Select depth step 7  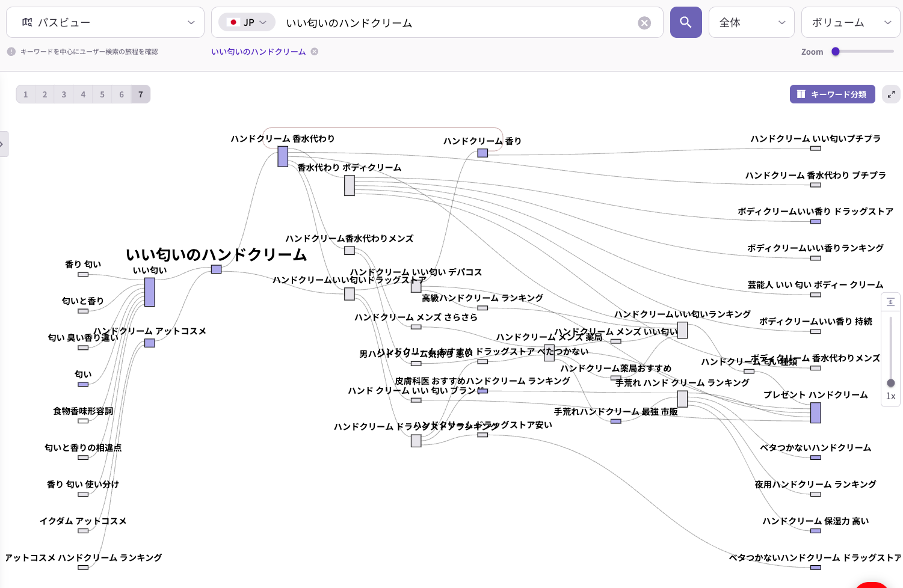141,94
